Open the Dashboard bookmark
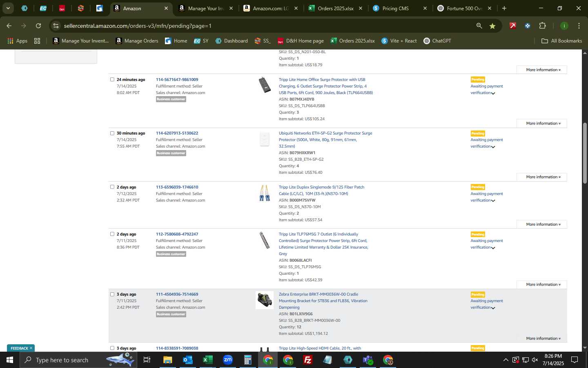This screenshot has height=368, width=588. 231,41
